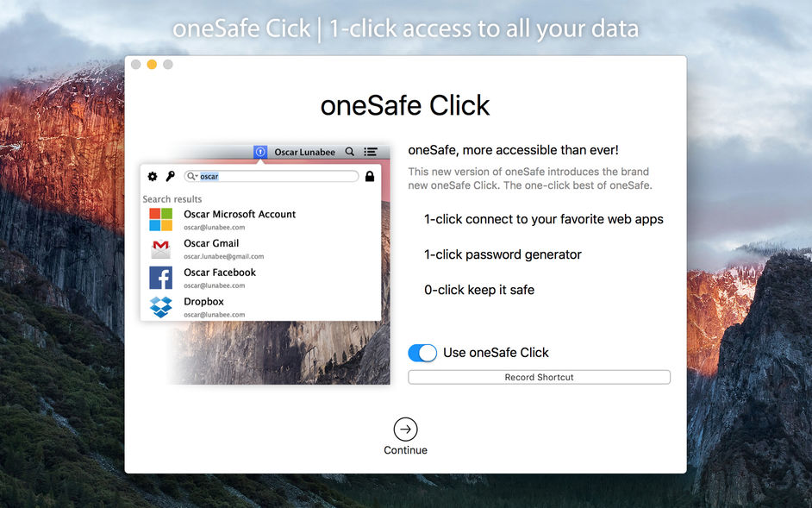The image size is (812, 508).
Task: Click the Record Shortcut button
Action: [x=539, y=377]
